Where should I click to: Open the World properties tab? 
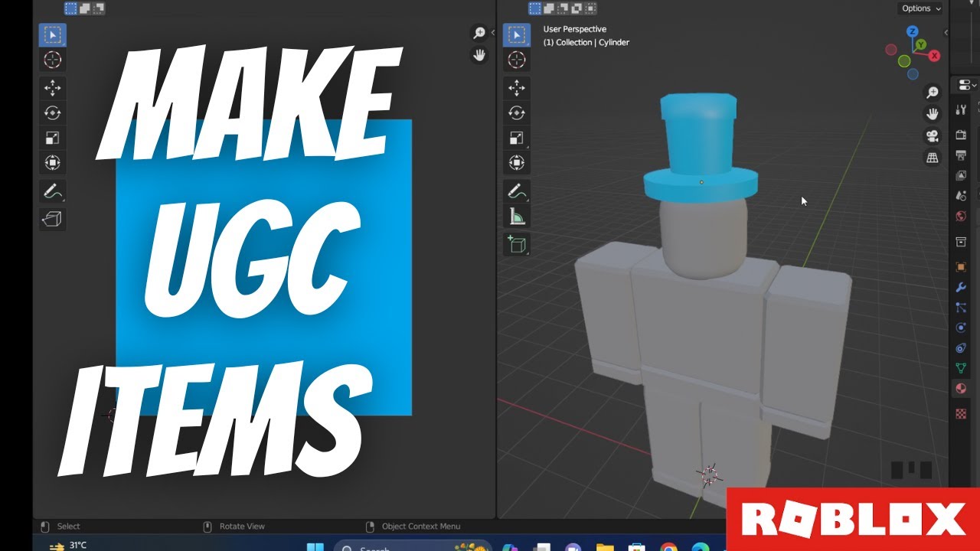pos(961,216)
